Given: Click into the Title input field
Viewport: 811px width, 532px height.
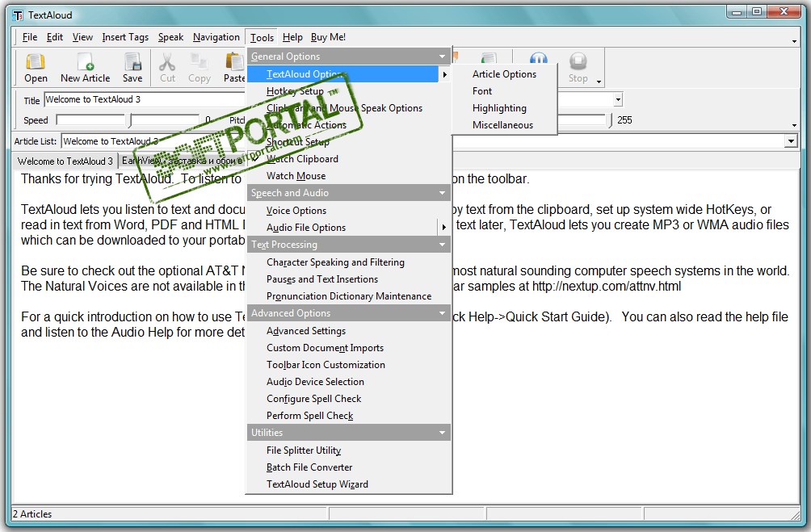Looking at the screenshot, I should pos(145,99).
